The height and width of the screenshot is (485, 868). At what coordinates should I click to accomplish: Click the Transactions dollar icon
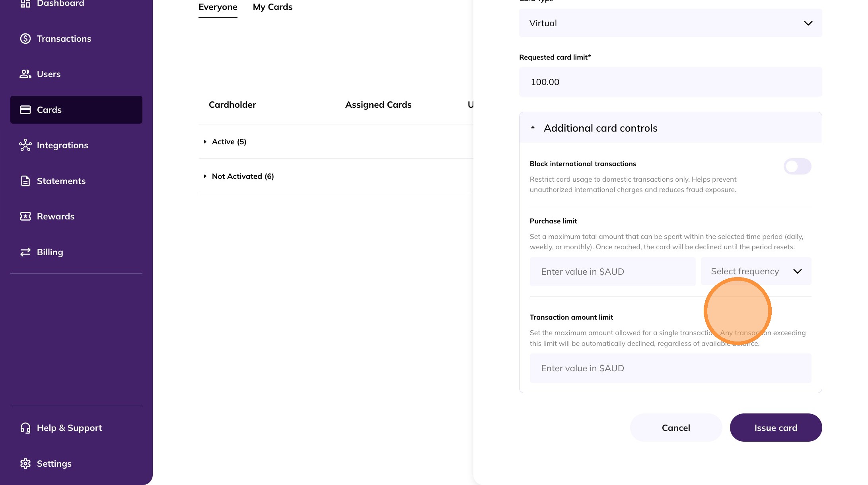(25, 39)
